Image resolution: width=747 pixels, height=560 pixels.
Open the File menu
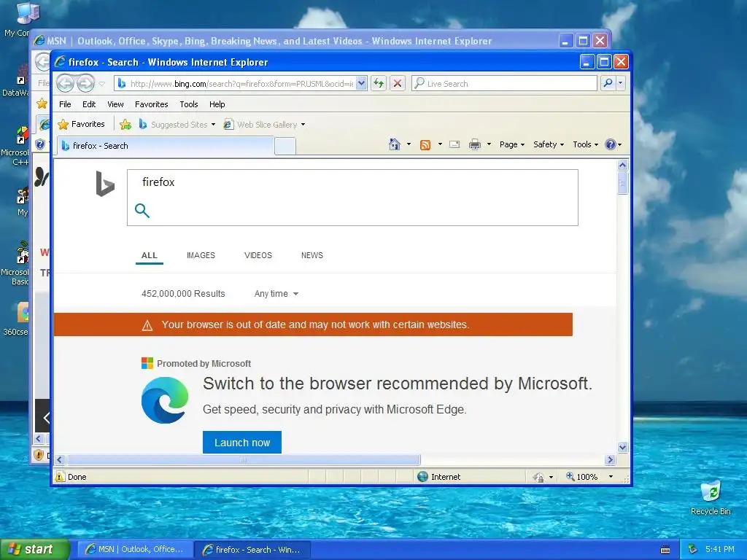coord(65,104)
